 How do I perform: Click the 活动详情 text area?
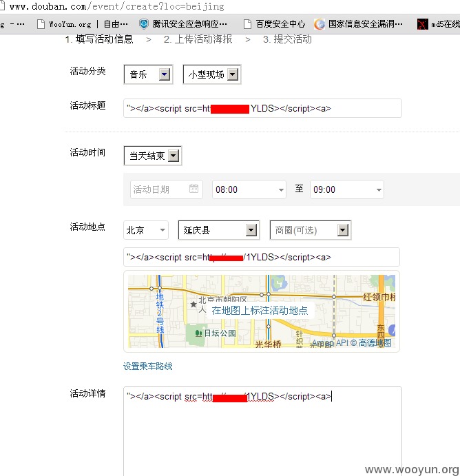262,431
